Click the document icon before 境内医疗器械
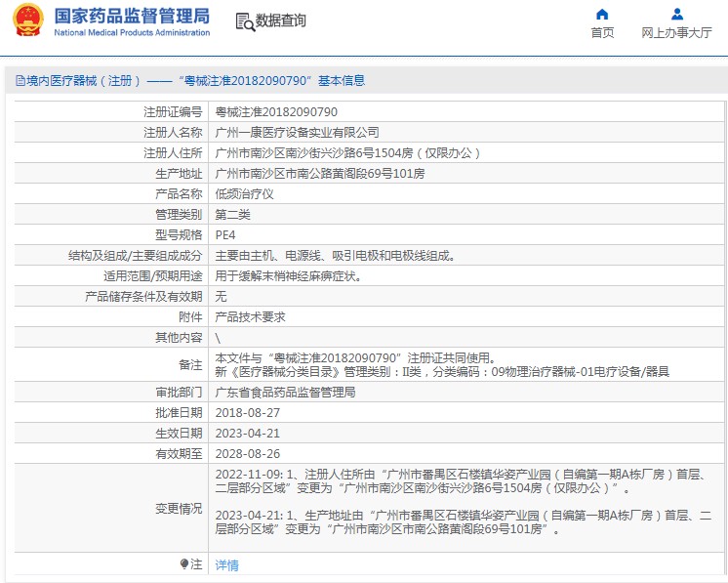728x583 pixels. 20,81
